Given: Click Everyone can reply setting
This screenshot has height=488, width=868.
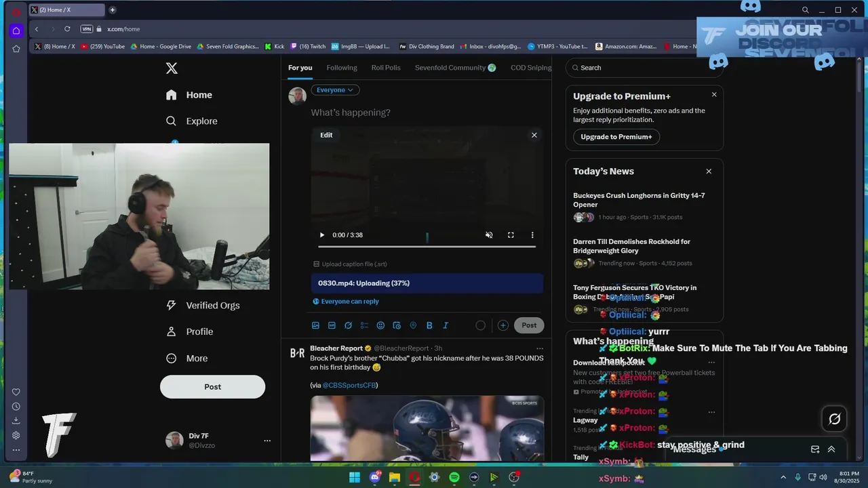Looking at the screenshot, I should pyautogui.click(x=346, y=302).
